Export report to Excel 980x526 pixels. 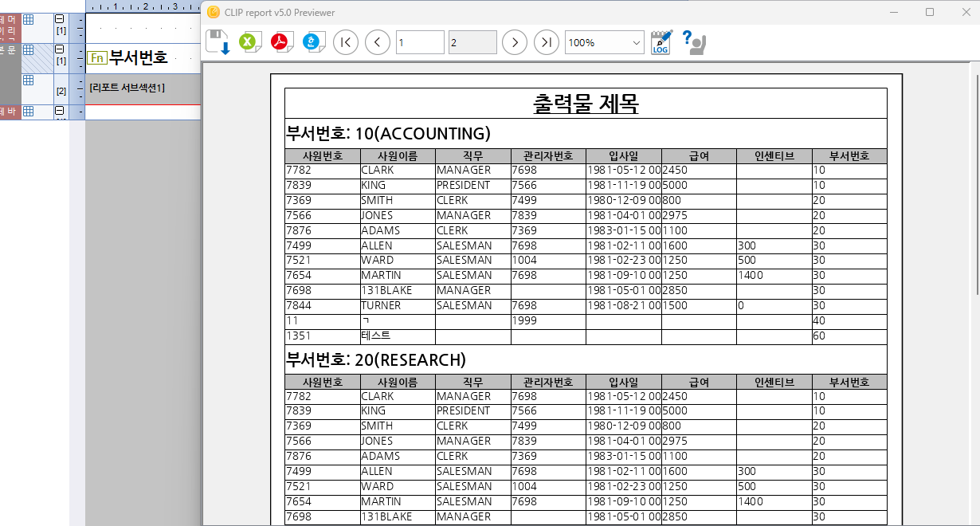point(250,42)
